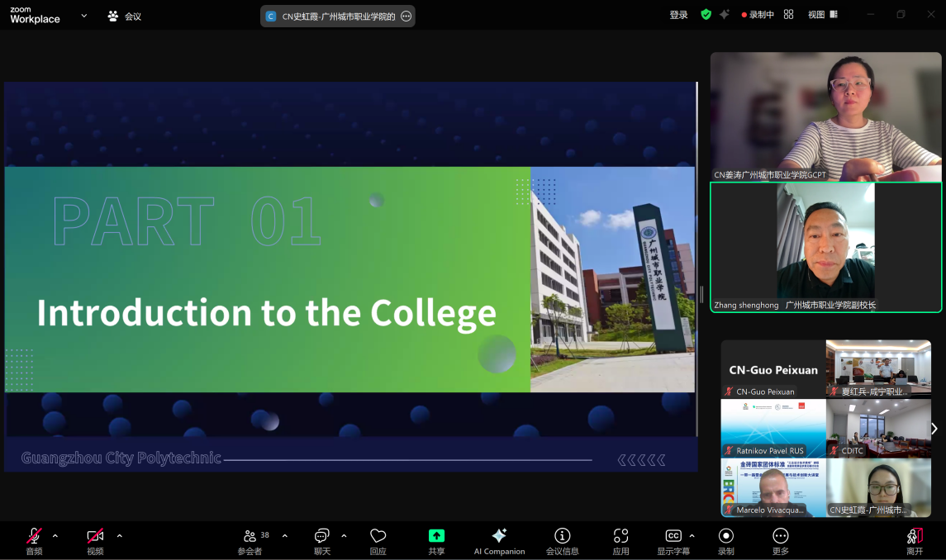
Task: Click the Zoom Workplace logo
Action: (x=35, y=15)
